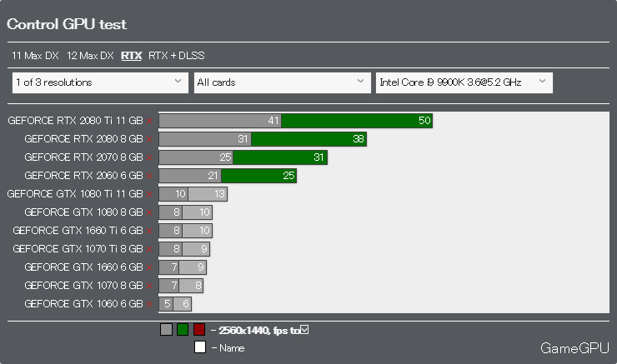Remove GEFORCE GTX 1660 Ti 6 GB row
The image size is (617, 364).
pos(149,231)
